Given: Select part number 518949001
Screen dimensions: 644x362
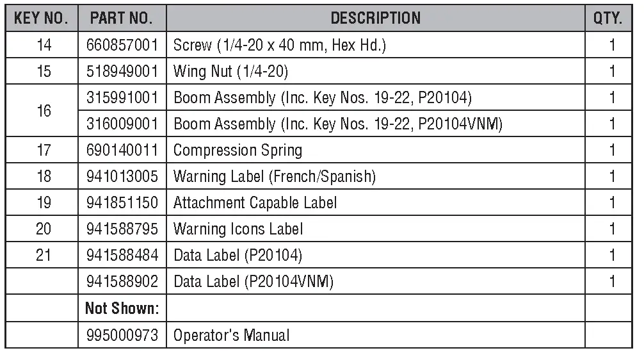Looking at the screenshot, I should [122, 72].
